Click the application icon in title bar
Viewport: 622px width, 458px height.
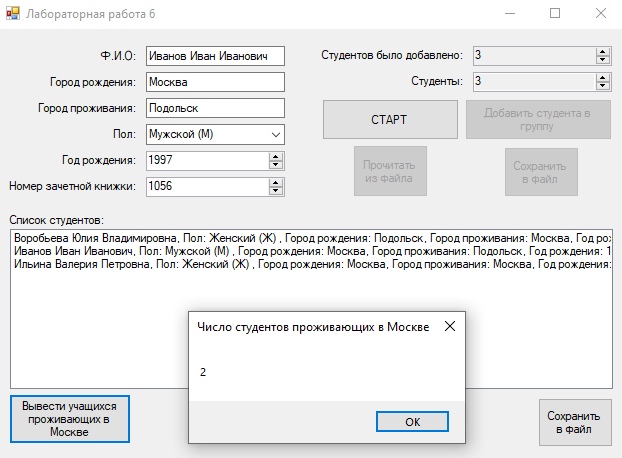[13, 15]
